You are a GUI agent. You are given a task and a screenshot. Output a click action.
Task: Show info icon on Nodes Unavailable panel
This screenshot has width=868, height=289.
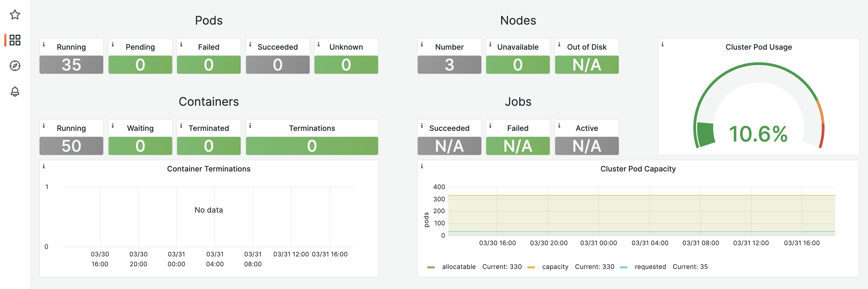coord(491,44)
